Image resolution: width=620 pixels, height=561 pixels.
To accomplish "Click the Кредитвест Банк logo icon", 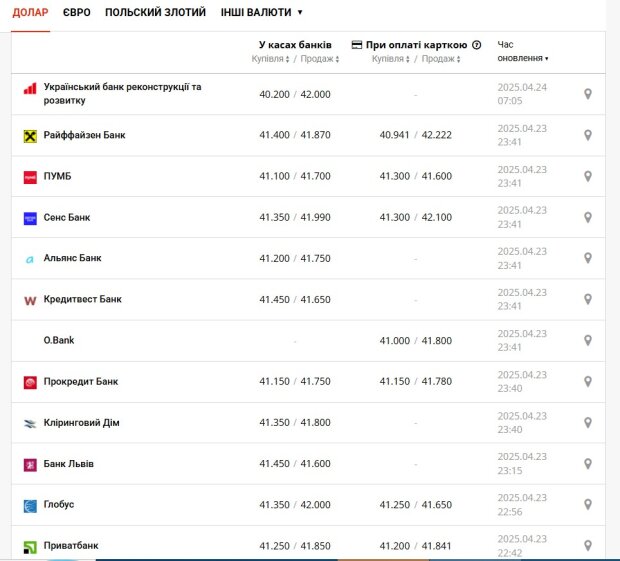I will coord(30,301).
